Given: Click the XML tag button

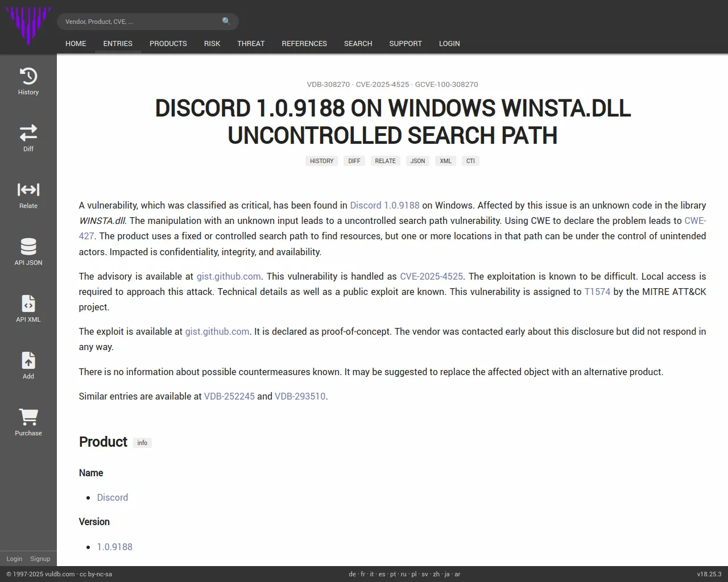Looking at the screenshot, I should tap(445, 161).
